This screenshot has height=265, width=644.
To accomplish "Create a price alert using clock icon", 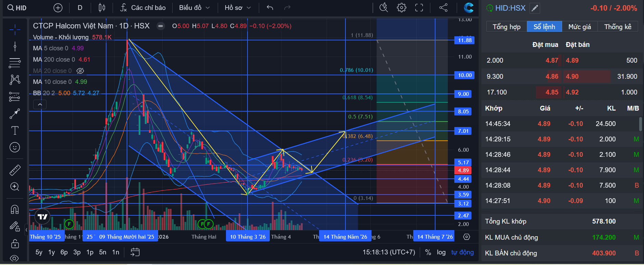I will tap(384, 8).
